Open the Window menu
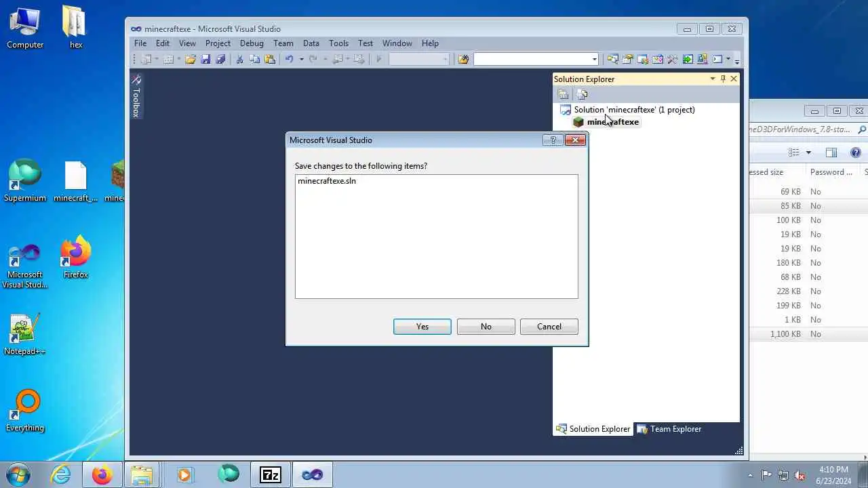Screen dimensions: 868x488 [397, 43]
